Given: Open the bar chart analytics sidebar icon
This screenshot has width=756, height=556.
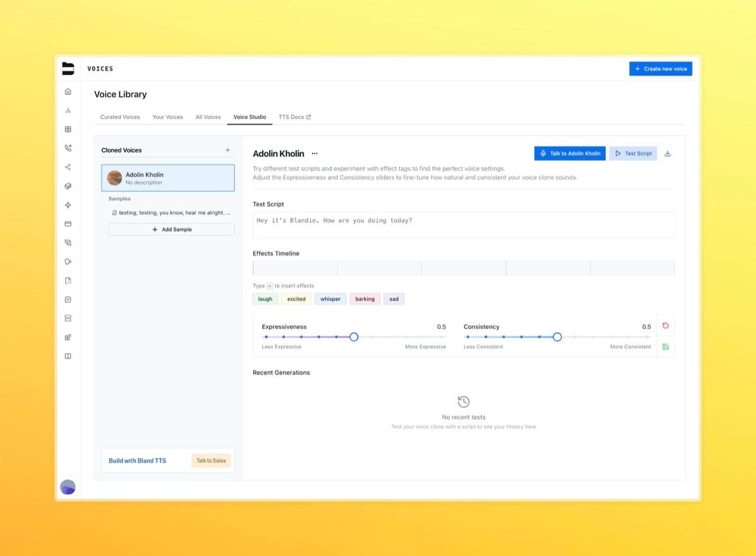Looking at the screenshot, I should (68, 110).
